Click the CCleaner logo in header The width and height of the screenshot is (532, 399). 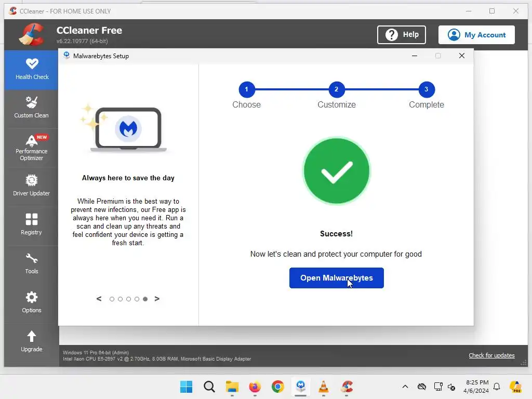coord(32,35)
